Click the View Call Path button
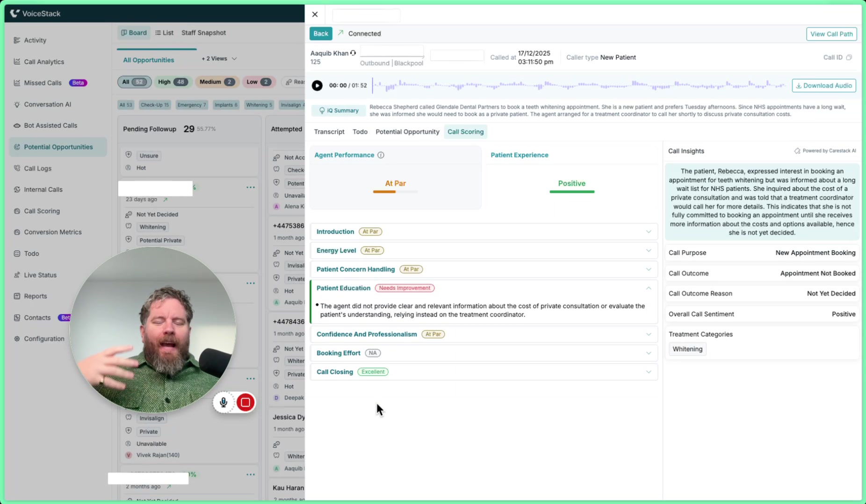Screen dimensions: 866x504 (831, 34)
